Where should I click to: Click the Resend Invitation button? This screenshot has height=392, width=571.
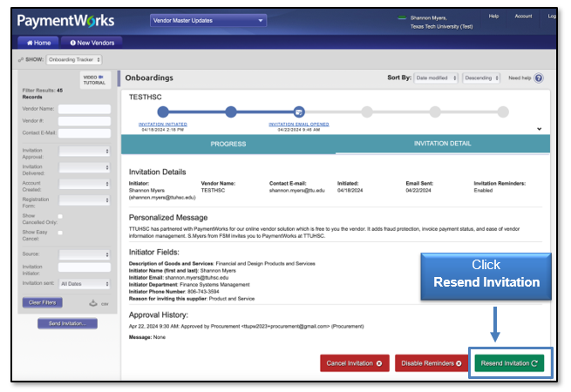(x=509, y=362)
